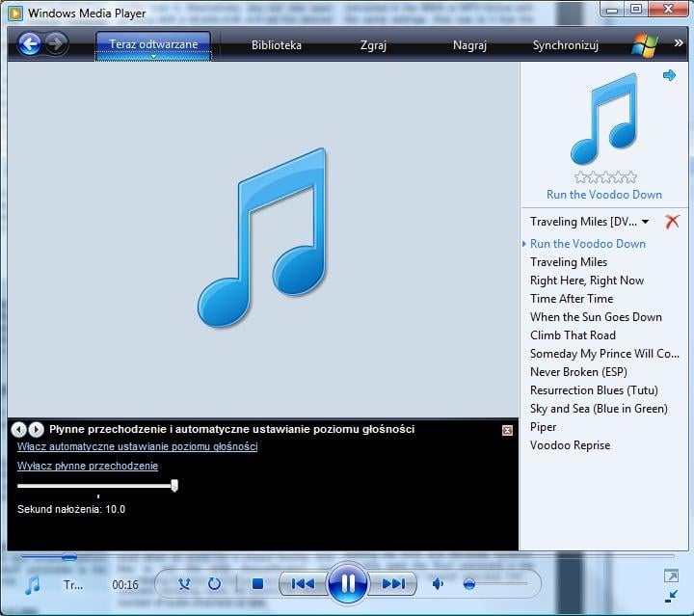Show more tabs with double chevron
The height and width of the screenshot is (616, 694).
pyautogui.click(x=678, y=43)
